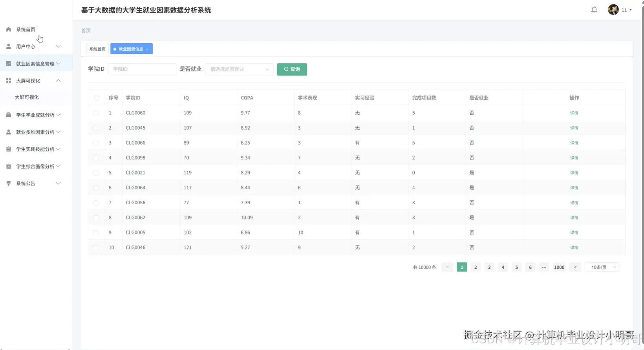The width and height of the screenshot is (644, 350).
Task: Click the IQ column header
Action: pos(186,98)
